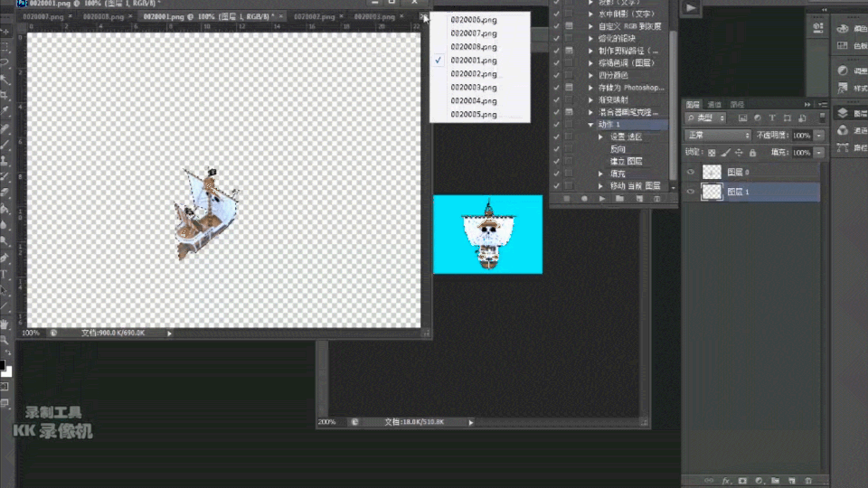The height and width of the screenshot is (488, 868).
Task: Filter layers by pixel layer type
Action: click(743, 117)
